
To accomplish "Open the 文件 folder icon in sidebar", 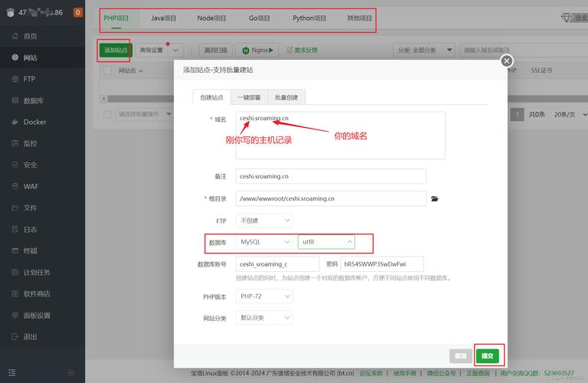I will pyautogui.click(x=15, y=208).
